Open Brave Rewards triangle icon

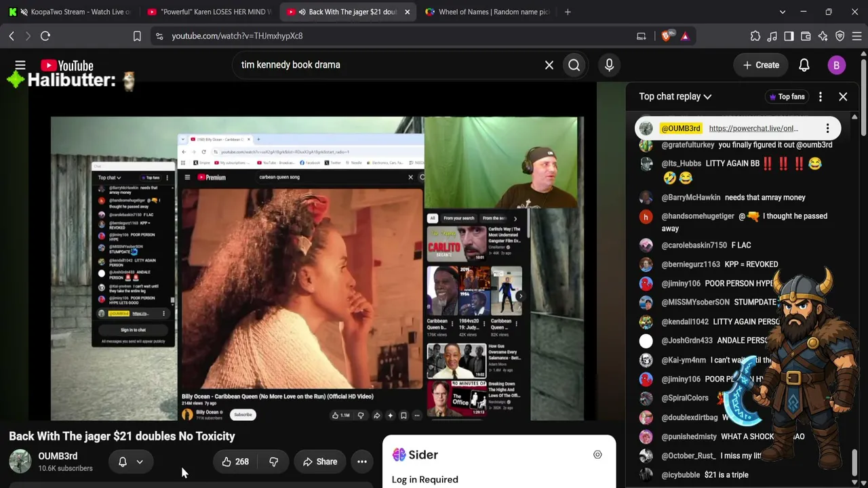(x=685, y=36)
